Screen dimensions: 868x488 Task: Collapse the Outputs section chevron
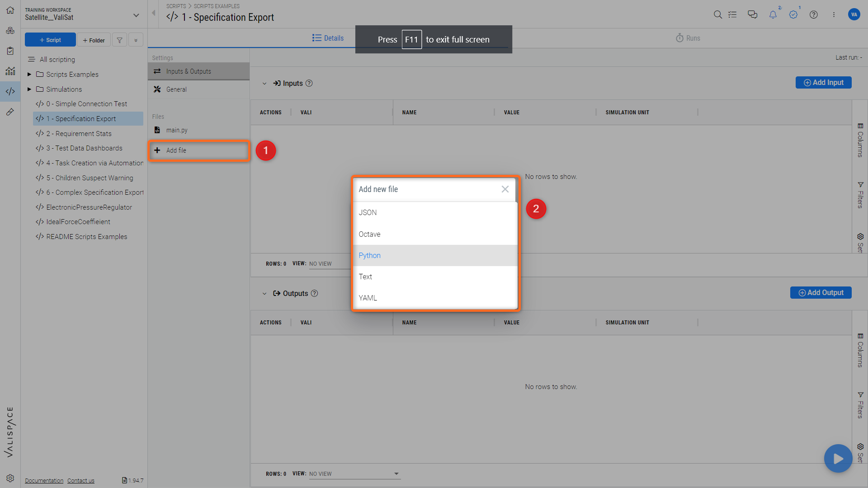[264, 294]
